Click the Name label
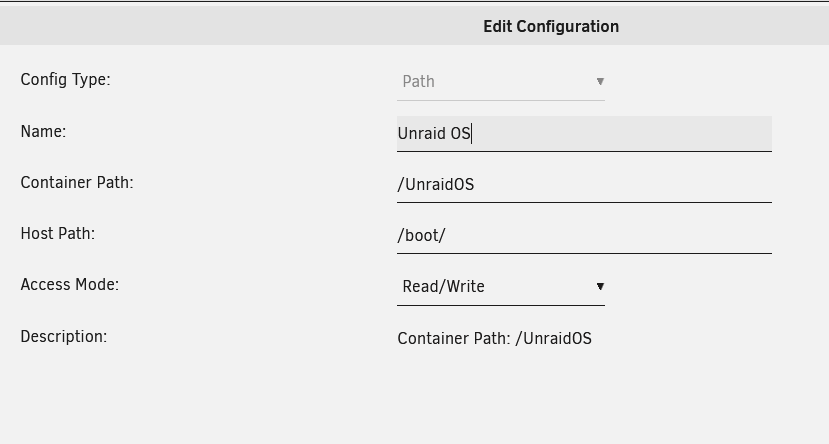The width and height of the screenshot is (829, 444). [x=43, y=131]
